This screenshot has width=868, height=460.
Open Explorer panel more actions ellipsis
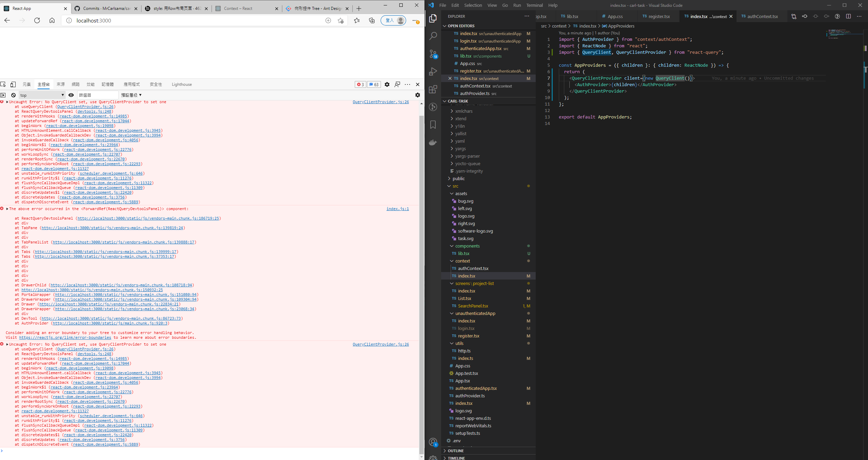(x=527, y=16)
